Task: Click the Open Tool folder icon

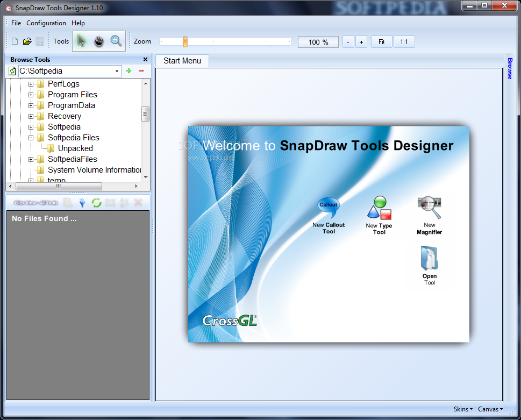Action: pyautogui.click(x=429, y=259)
